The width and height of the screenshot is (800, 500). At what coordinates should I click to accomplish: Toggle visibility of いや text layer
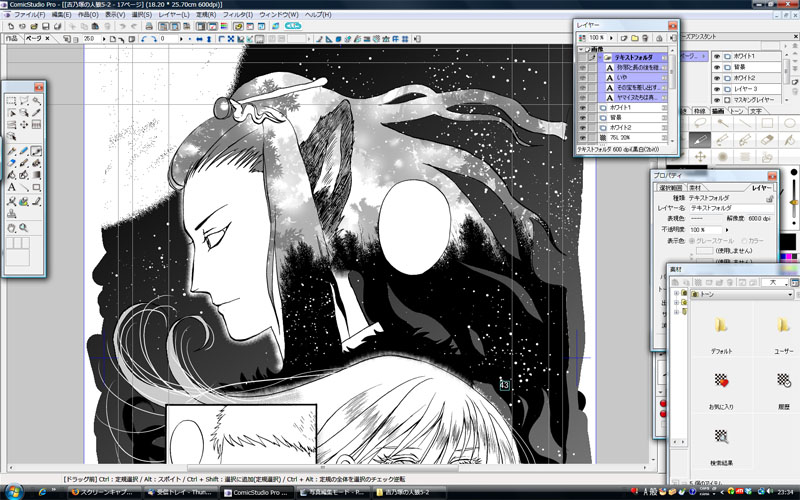(x=583, y=78)
